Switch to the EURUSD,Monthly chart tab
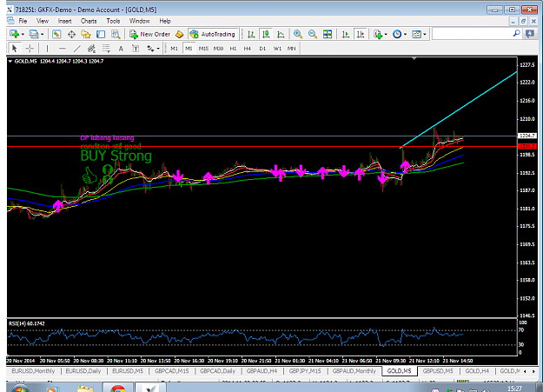 33,371
